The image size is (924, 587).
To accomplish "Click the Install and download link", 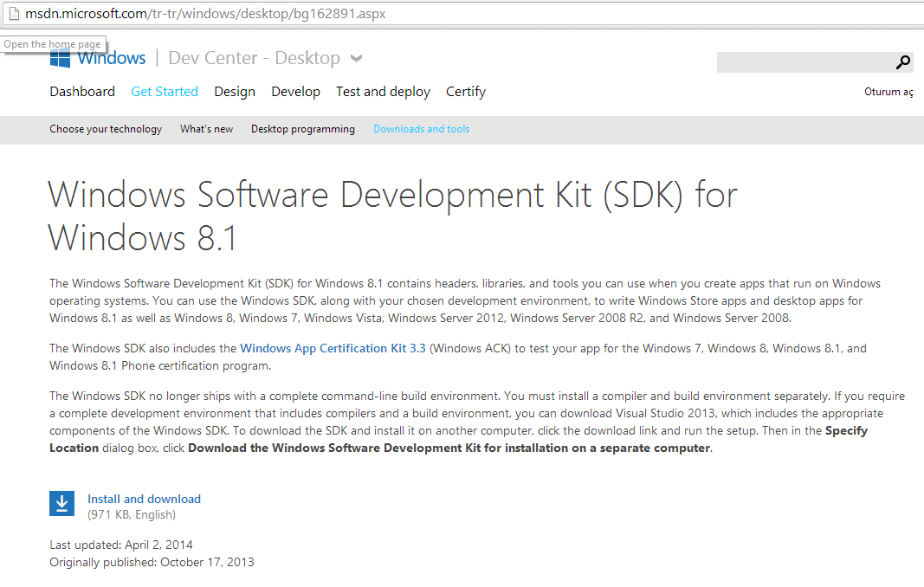I will coord(145,499).
